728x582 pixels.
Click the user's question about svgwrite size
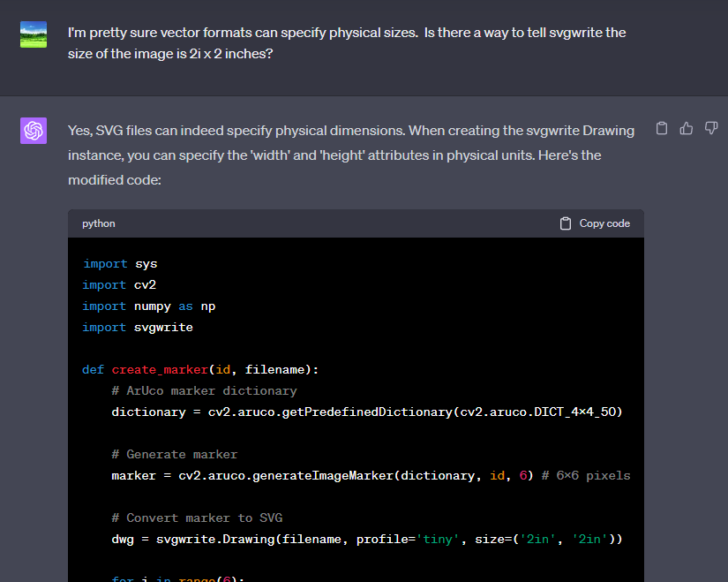pos(347,42)
